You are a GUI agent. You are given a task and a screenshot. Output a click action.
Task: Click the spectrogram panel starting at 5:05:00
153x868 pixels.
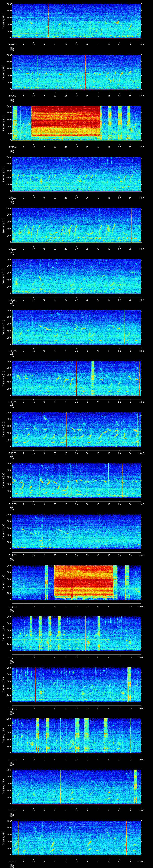pyautogui.click(x=77, y=225)
